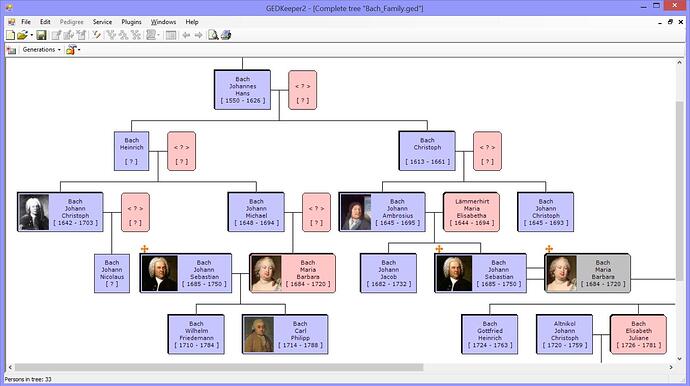The height and width of the screenshot is (386, 690).
Task: Close the inner tree document window
Action: (x=681, y=22)
